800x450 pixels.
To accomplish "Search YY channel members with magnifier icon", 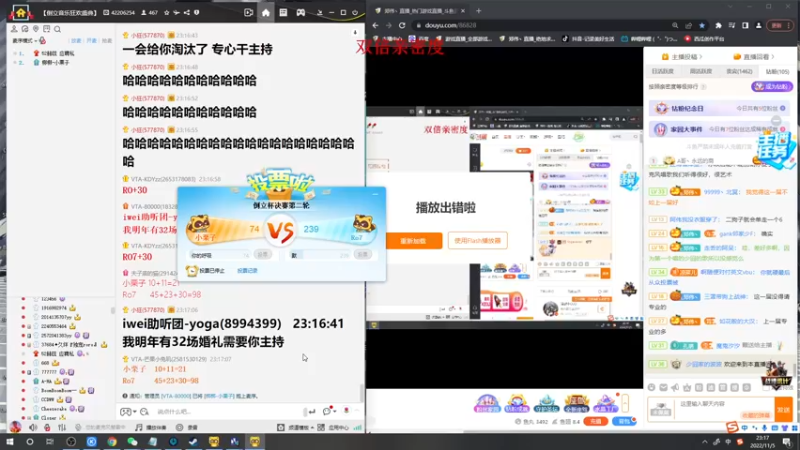I will click(x=58, y=29).
